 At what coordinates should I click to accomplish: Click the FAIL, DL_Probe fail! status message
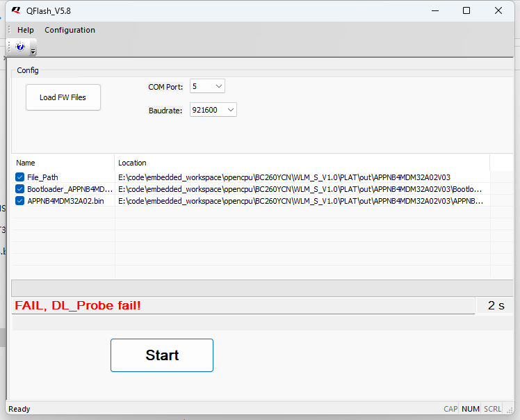point(78,305)
